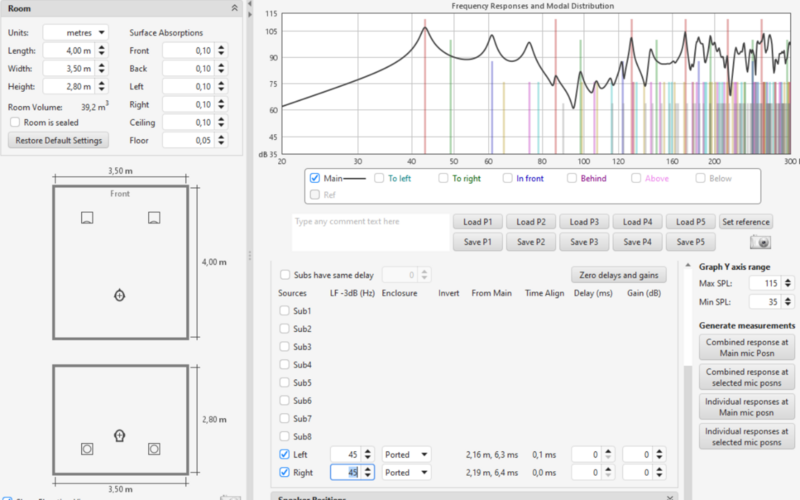Click the camera capture graph icon
The image size is (800, 500).
click(x=761, y=242)
